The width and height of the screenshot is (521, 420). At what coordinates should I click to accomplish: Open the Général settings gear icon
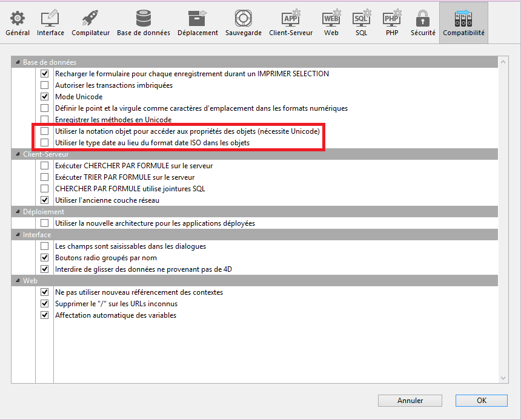click(x=18, y=18)
